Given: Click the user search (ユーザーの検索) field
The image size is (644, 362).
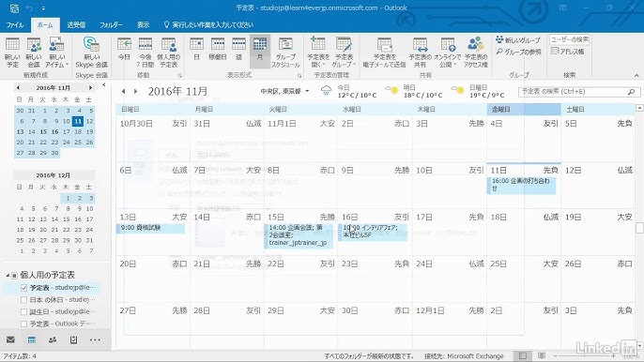Looking at the screenshot, I should [569, 39].
